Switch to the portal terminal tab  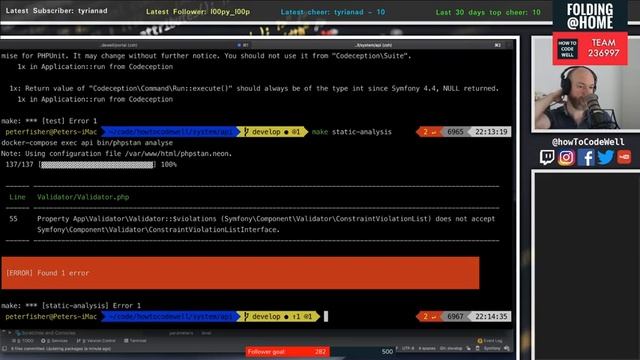click(x=119, y=45)
